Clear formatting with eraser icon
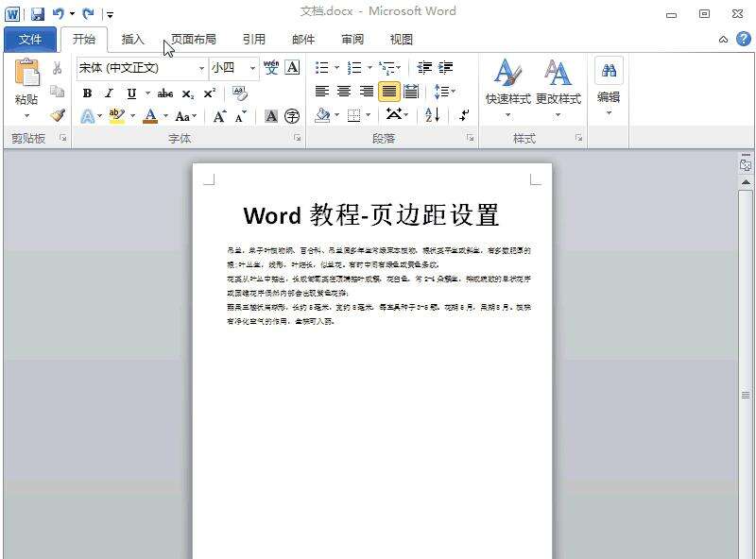Viewport: 756px width, 559px height. (240, 93)
